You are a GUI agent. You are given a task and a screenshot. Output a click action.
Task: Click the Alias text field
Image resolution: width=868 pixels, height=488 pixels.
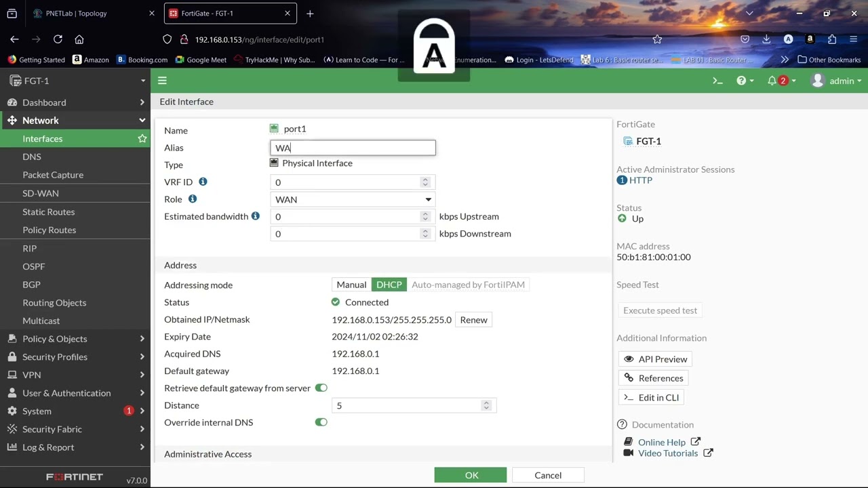click(x=353, y=148)
